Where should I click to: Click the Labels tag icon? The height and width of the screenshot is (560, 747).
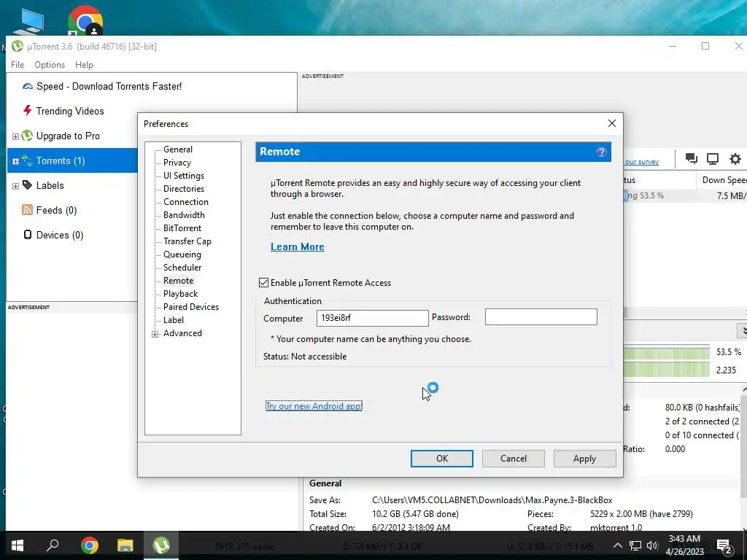[27, 185]
